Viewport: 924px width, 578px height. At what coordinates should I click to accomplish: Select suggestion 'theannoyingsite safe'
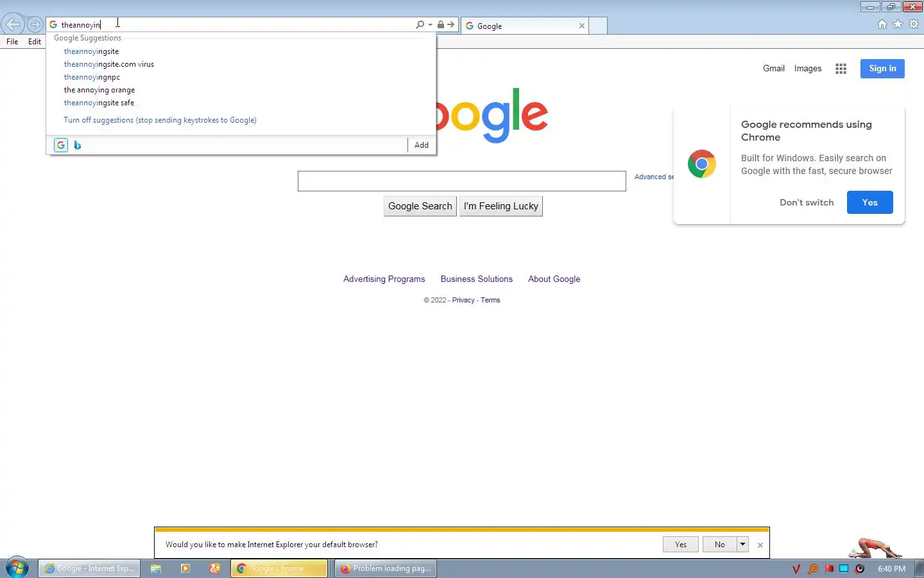[x=99, y=103]
